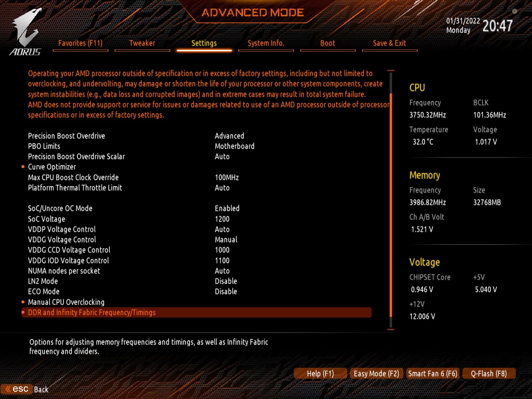The height and width of the screenshot is (399, 532).
Task: Switch to the Tweaker tab
Action: pyautogui.click(x=142, y=43)
